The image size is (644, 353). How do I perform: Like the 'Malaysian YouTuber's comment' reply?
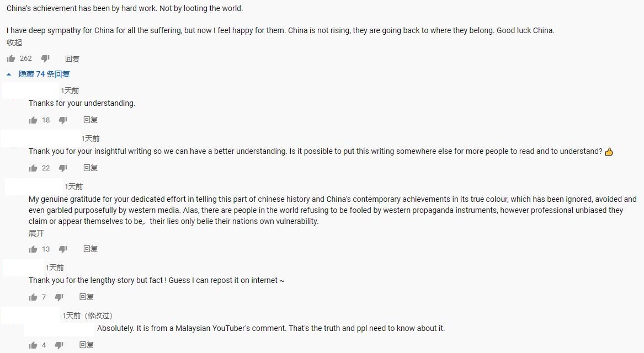33,345
